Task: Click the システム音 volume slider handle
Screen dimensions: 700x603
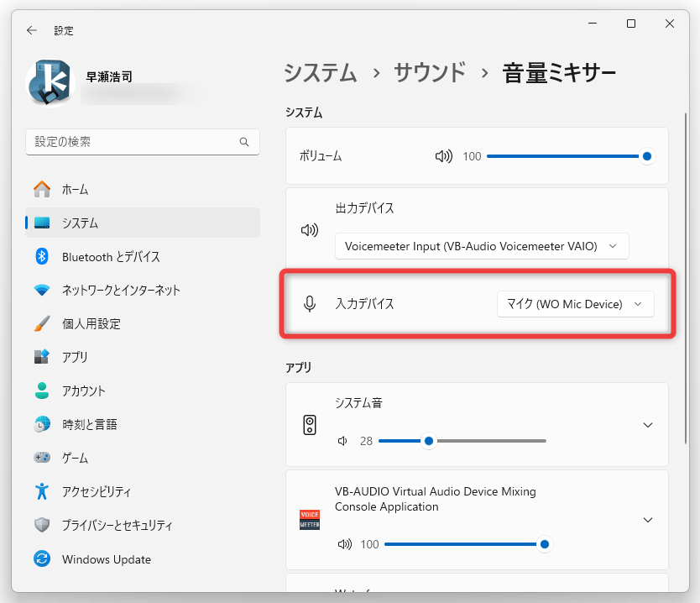Action: [429, 441]
